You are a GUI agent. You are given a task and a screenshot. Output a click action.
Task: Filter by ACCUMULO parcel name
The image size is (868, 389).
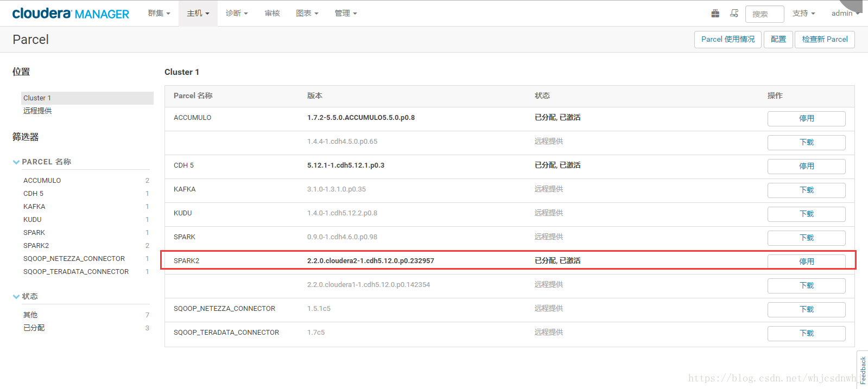pos(42,181)
